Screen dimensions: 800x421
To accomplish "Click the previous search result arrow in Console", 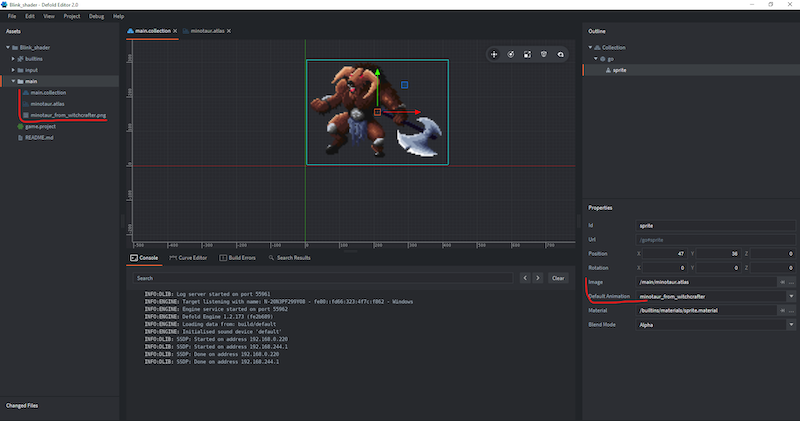I will point(523,278).
